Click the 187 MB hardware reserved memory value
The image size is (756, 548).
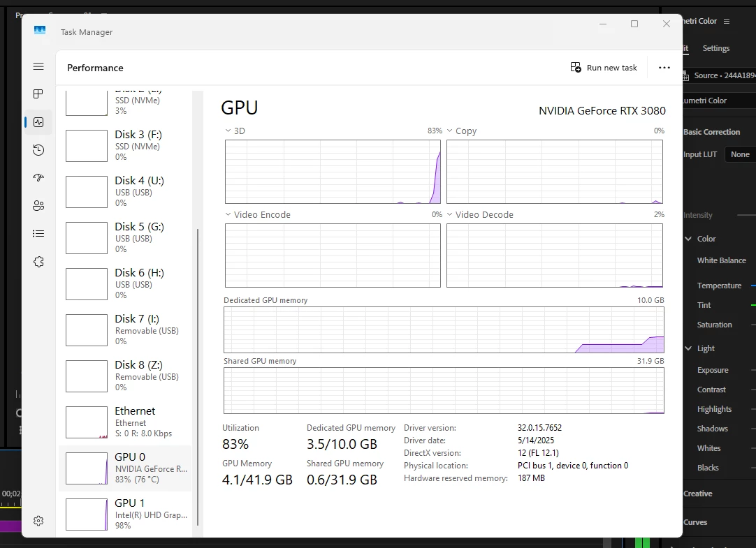click(531, 477)
